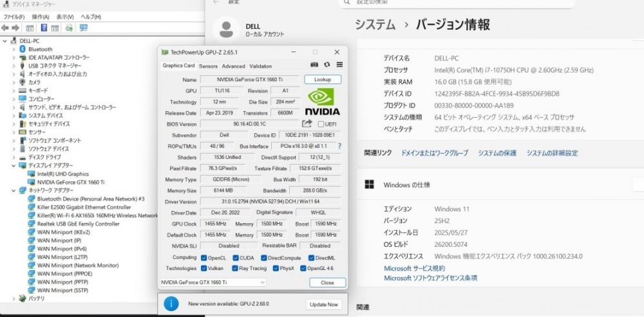Click the keyboard (キーボード) device icon
This screenshot has height=317, width=644.
click(x=23, y=90)
